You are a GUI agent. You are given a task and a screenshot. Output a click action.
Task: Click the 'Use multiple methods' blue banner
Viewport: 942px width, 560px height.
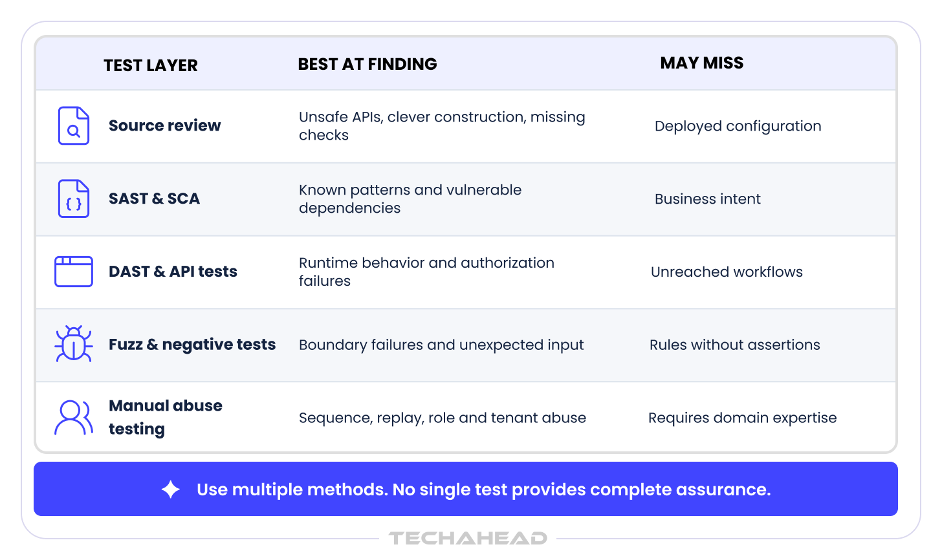pos(466,489)
